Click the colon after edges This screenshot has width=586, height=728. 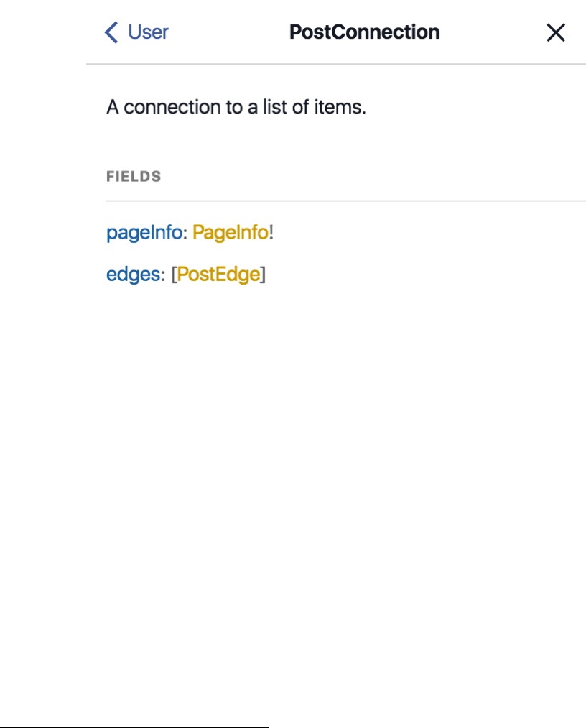(162, 275)
